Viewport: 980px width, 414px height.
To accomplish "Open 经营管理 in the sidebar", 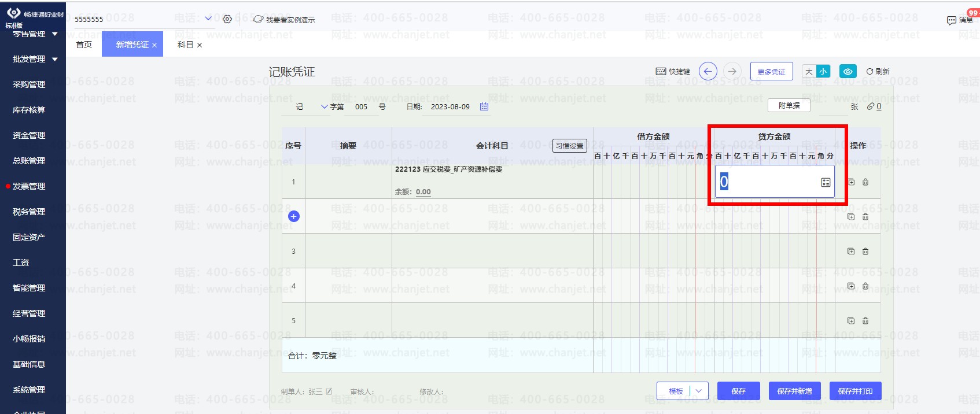I will (x=29, y=313).
